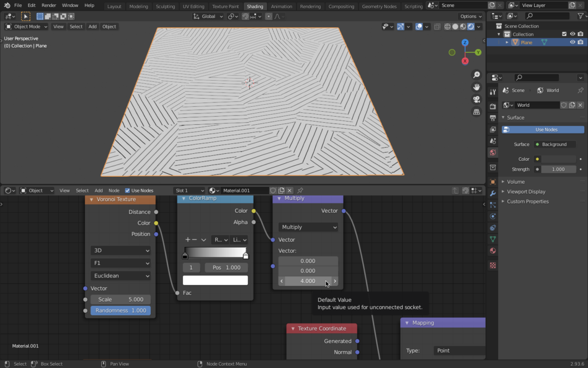Click the white ColorRamp color field

(x=215, y=279)
